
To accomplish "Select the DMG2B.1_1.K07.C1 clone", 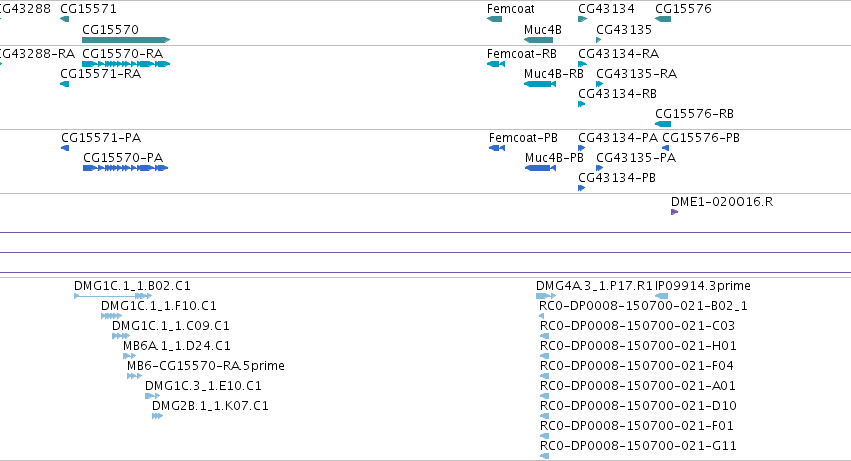I will 157,416.
